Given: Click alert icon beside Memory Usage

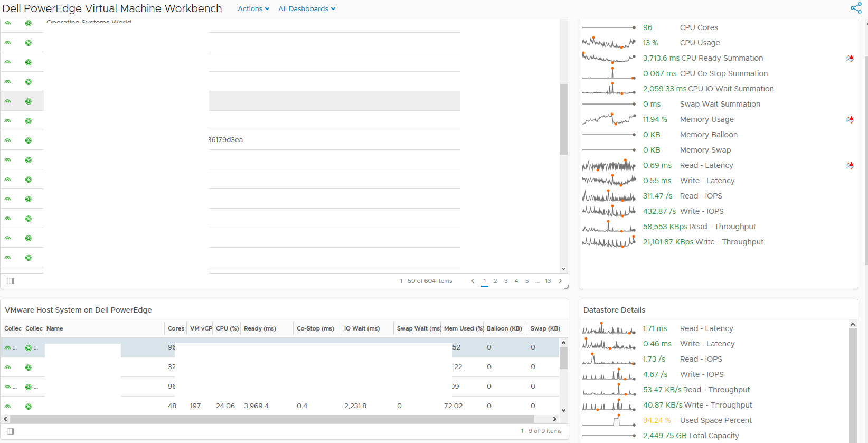Looking at the screenshot, I should [850, 120].
